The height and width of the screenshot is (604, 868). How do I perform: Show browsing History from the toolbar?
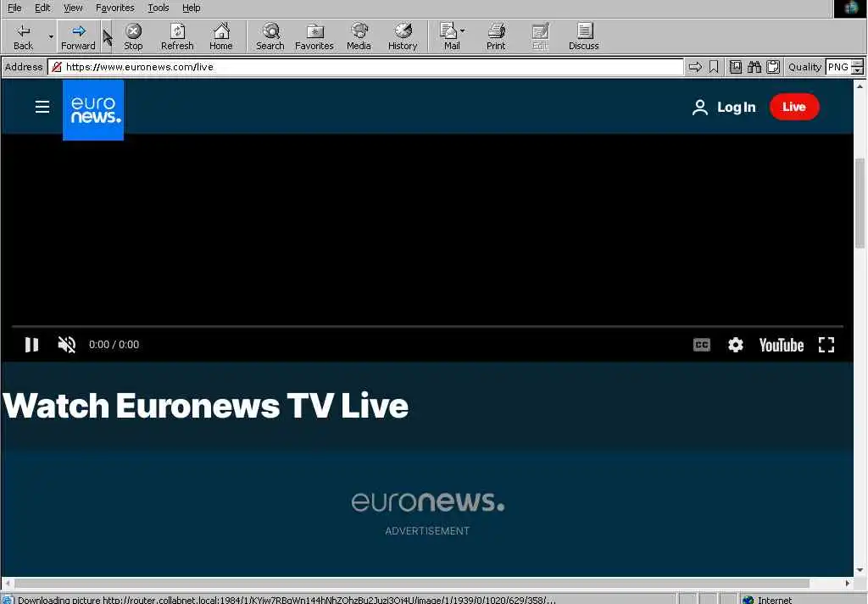pyautogui.click(x=403, y=36)
